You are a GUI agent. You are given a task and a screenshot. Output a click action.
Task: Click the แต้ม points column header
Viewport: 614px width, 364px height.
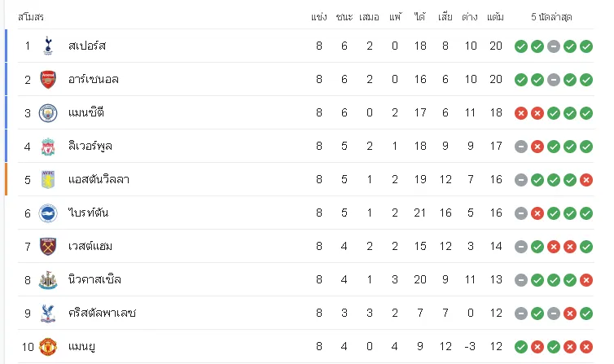pos(495,17)
